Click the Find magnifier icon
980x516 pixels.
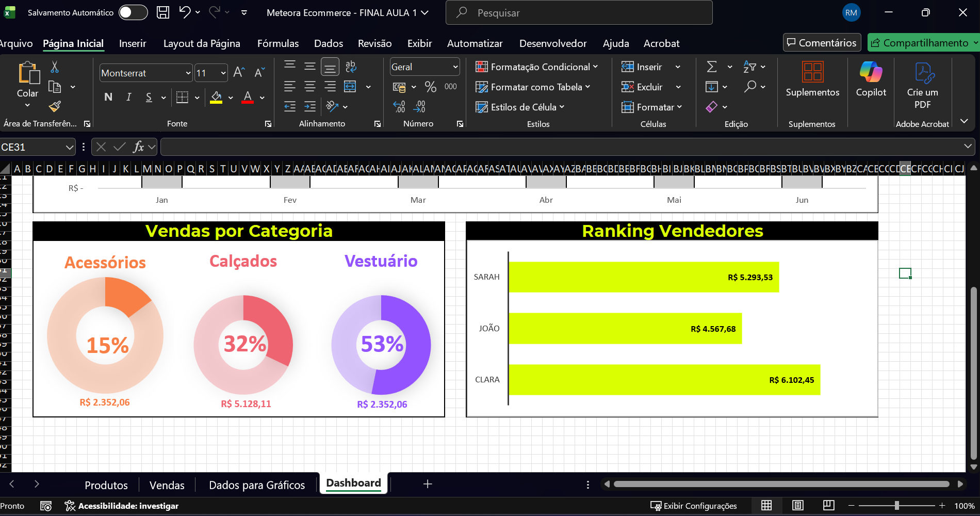[x=750, y=87]
